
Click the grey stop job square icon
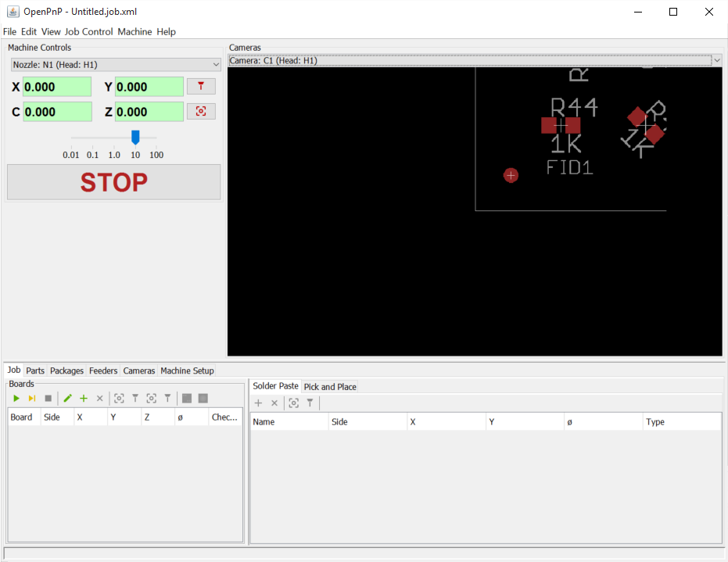pos(48,399)
